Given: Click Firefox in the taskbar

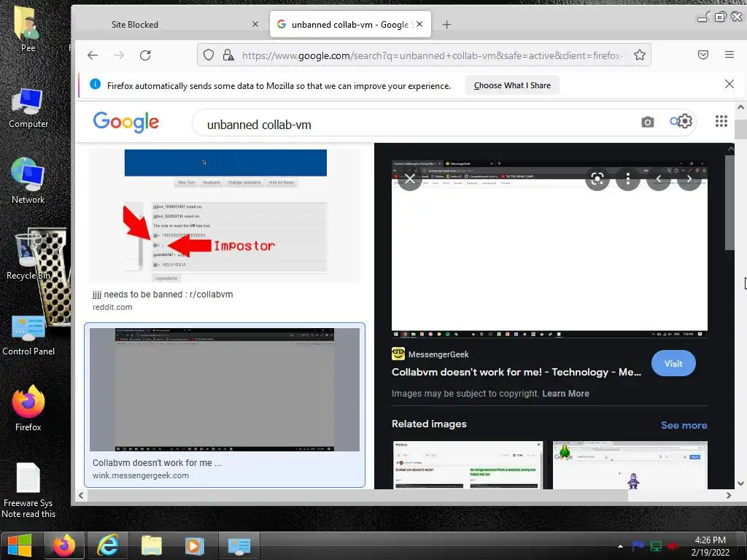Looking at the screenshot, I should 64,545.
